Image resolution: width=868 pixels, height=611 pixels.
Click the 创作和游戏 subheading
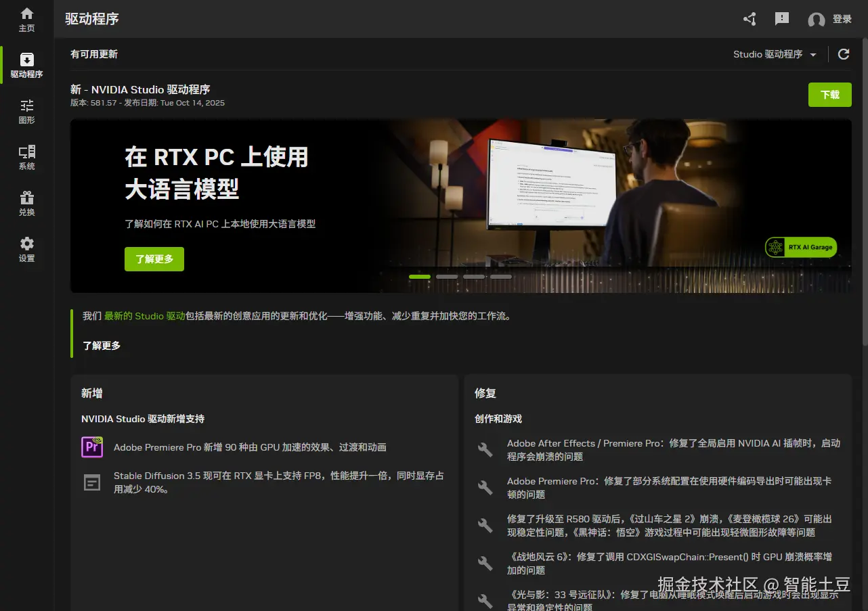(498, 419)
